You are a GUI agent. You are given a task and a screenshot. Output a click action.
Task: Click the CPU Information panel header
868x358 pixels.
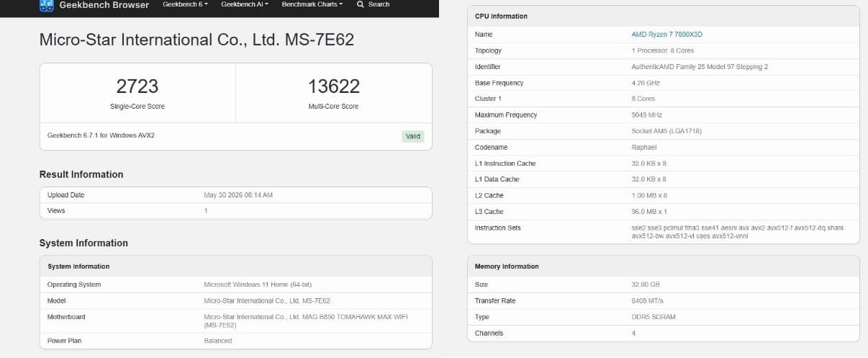click(664, 16)
